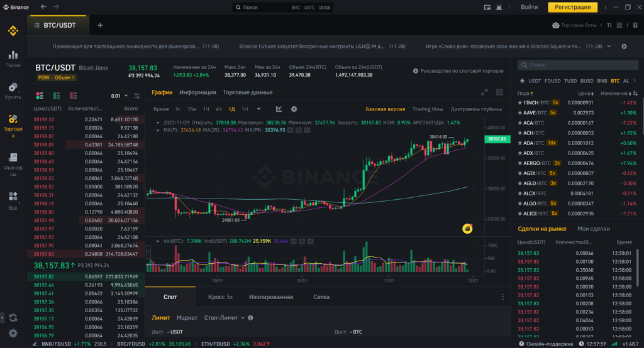Toggle favorite star for AAVE/BTC
The width and height of the screenshot is (644, 348).
pos(520,112)
